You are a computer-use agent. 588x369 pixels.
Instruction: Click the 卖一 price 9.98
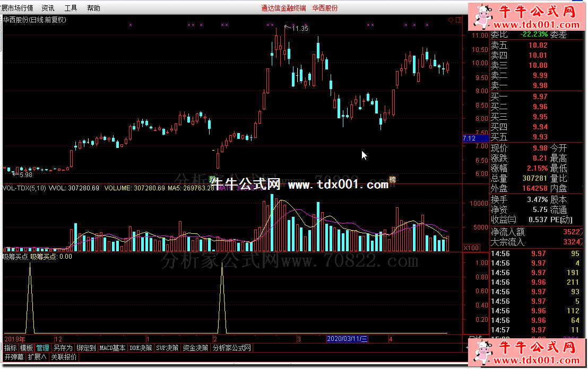point(540,85)
